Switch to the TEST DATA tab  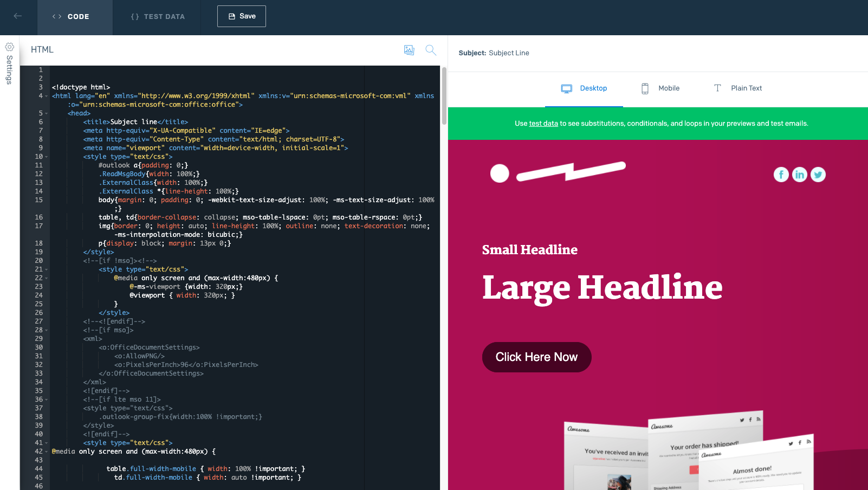point(157,17)
